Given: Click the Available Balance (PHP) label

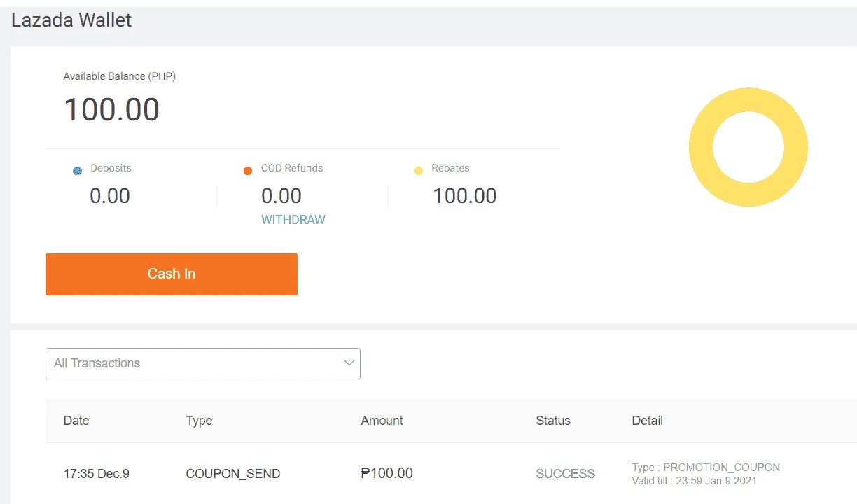Looking at the screenshot, I should (120, 76).
